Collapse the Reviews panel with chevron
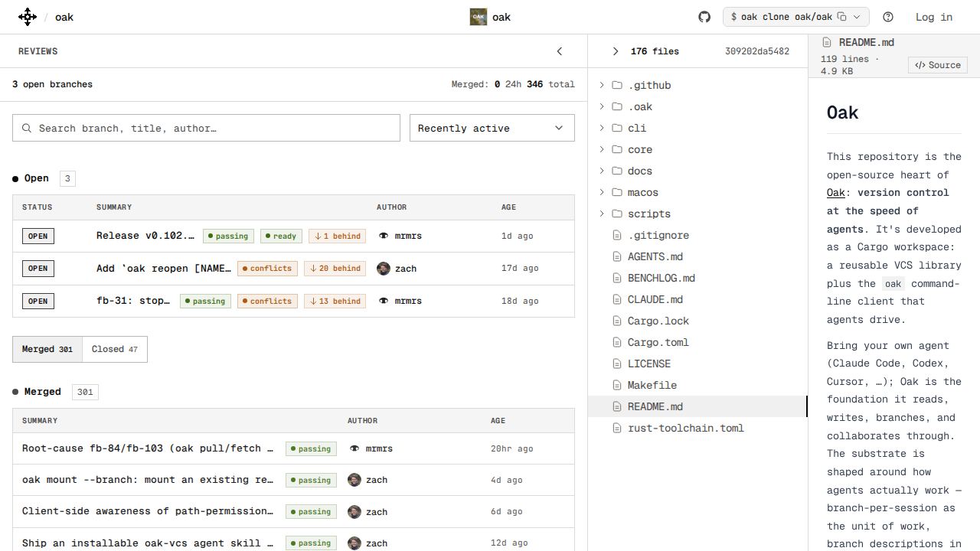 560,51
